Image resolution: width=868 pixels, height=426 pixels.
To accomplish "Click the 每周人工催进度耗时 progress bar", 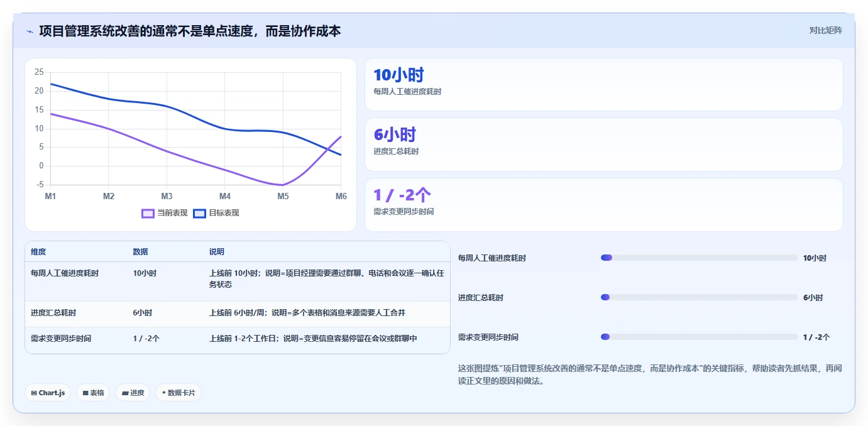I will coord(699,258).
